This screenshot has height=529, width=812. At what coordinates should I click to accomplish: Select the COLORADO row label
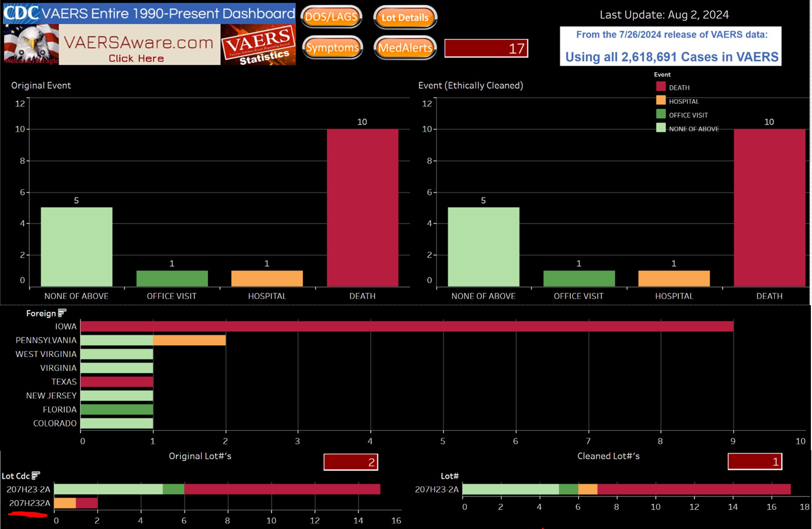[55, 423]
